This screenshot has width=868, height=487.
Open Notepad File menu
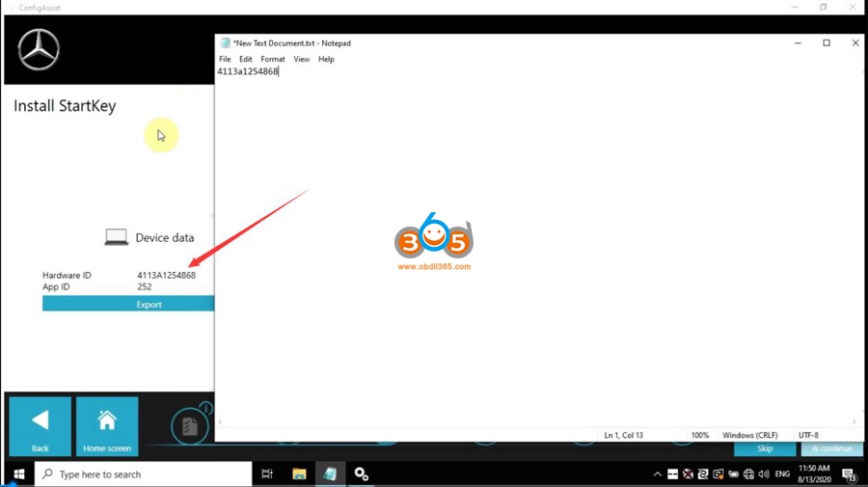(225, 59)
